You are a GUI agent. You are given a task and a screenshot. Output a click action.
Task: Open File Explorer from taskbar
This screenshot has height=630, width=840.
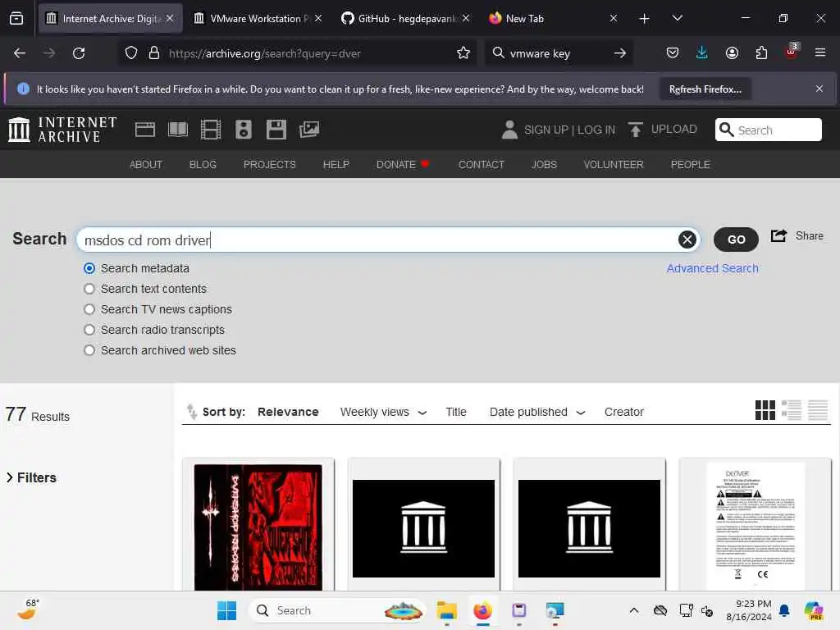(446, 610)
